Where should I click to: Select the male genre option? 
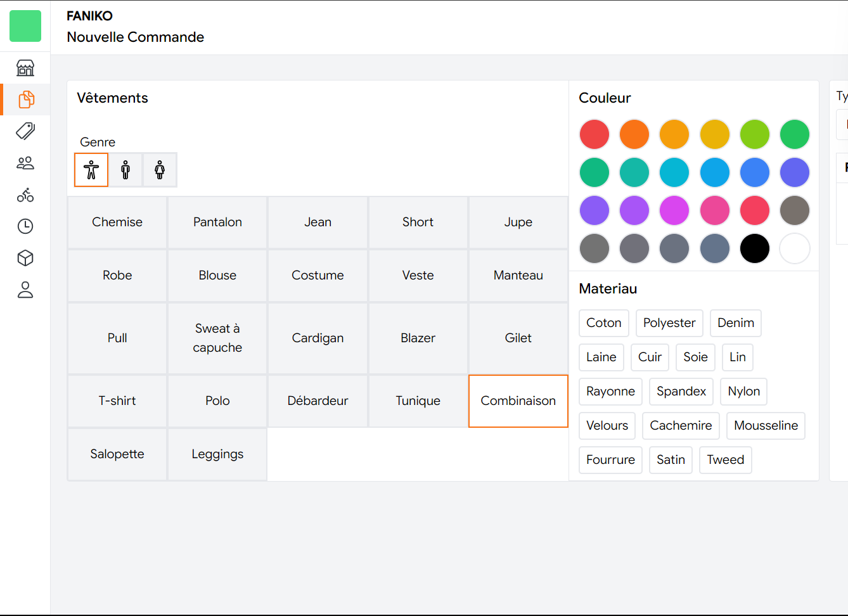pyautogui.click(x=125, y=170)
